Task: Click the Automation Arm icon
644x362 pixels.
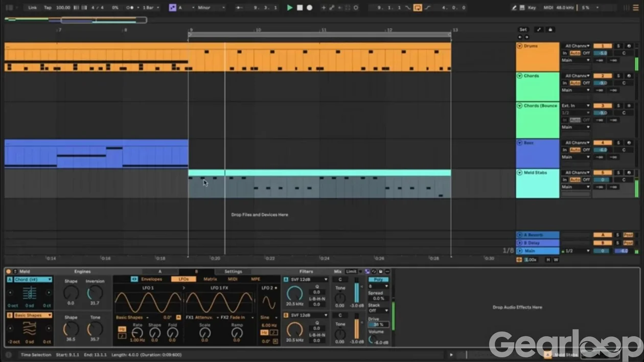Action: coord(331,8)
